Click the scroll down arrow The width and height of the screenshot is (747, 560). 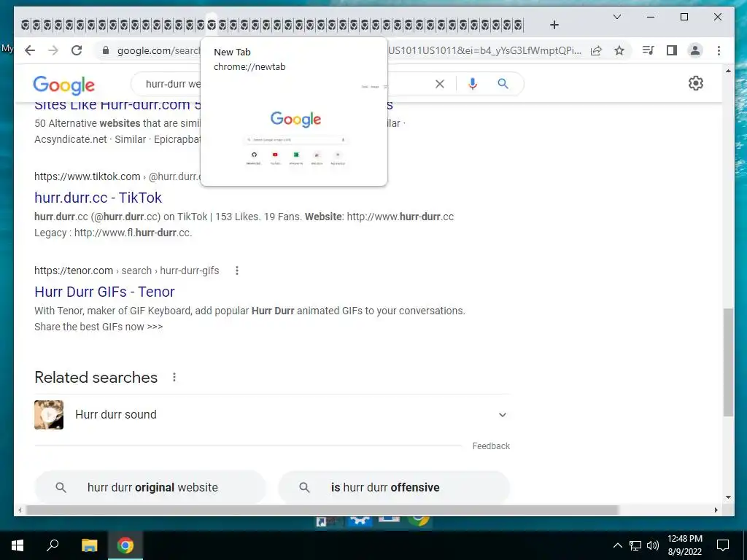(728, 497)
